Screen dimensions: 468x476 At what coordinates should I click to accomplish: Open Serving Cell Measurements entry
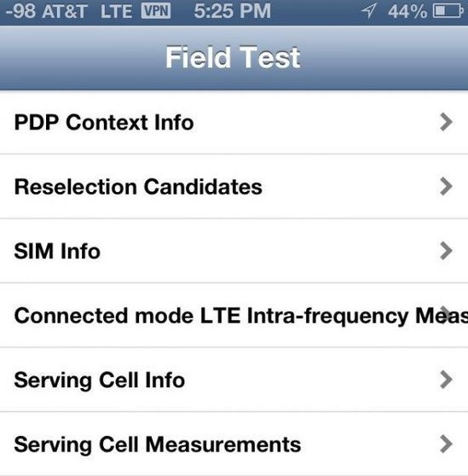(234, 444)
